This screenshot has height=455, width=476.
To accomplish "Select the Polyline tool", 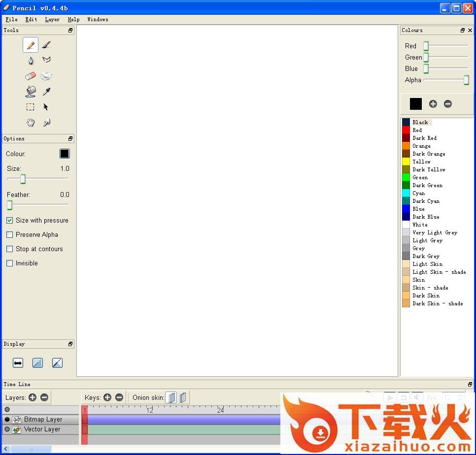I will 46,60.
